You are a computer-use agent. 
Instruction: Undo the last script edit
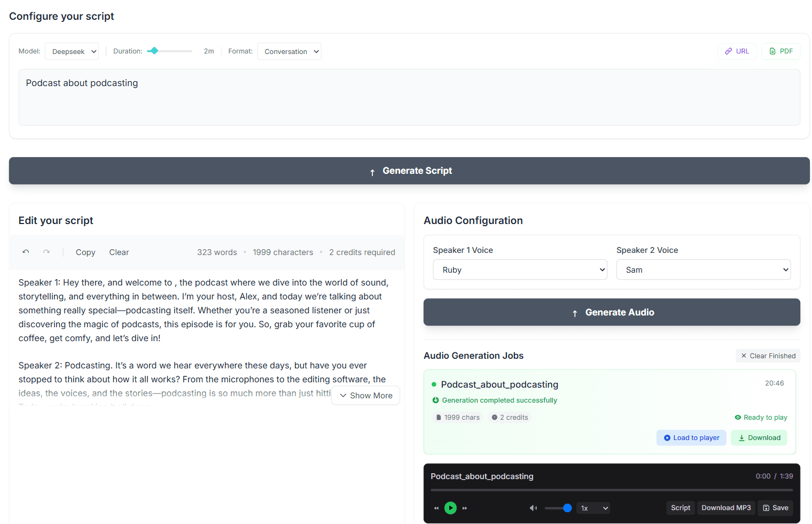(26, 252)
